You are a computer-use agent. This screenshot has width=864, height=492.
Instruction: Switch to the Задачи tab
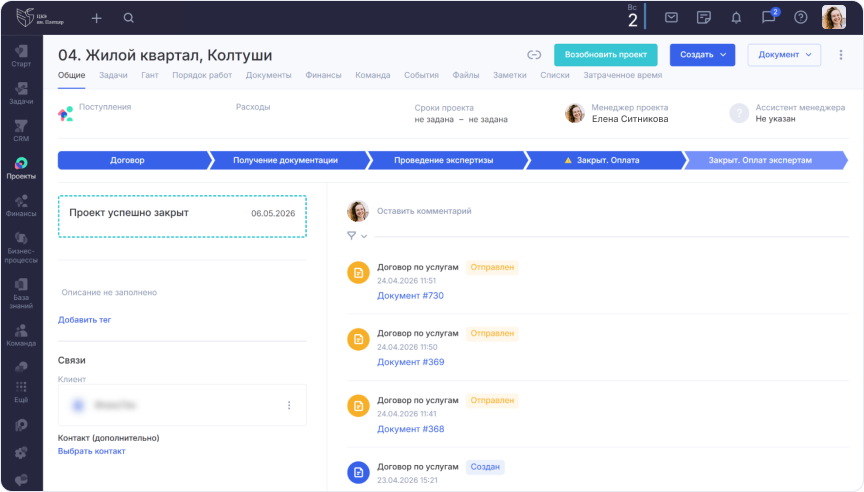tap(113, 75)
